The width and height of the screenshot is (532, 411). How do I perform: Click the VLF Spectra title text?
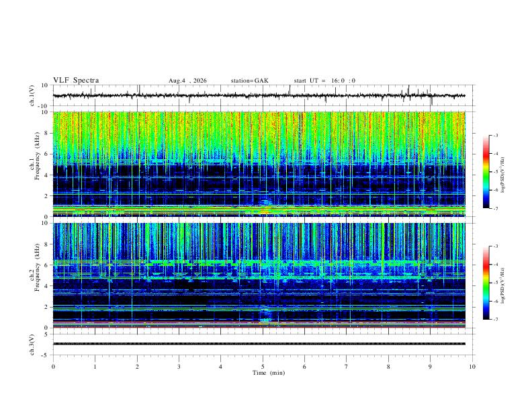click(x=76, y=81)
